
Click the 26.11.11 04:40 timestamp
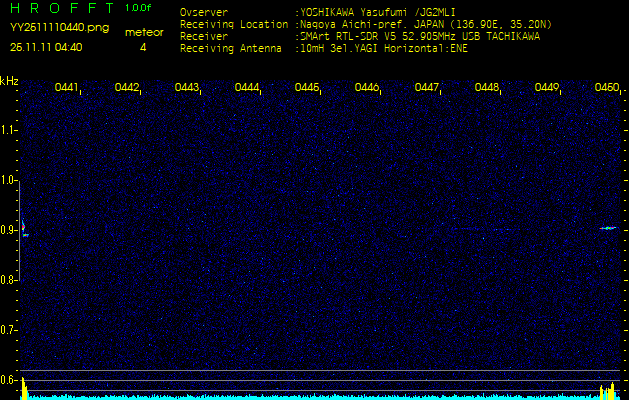[x=46, y=47]
